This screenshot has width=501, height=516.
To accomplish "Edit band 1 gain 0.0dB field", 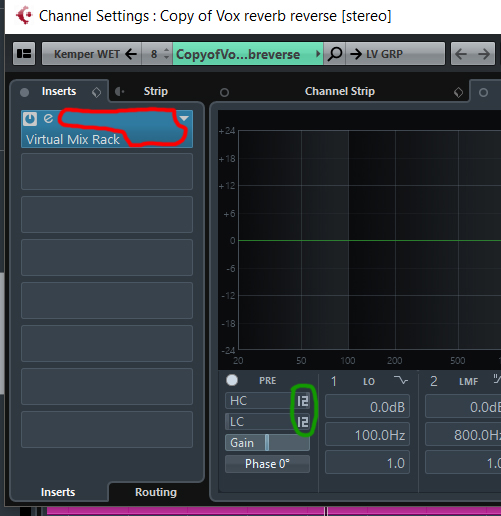I will click(367, 407).
